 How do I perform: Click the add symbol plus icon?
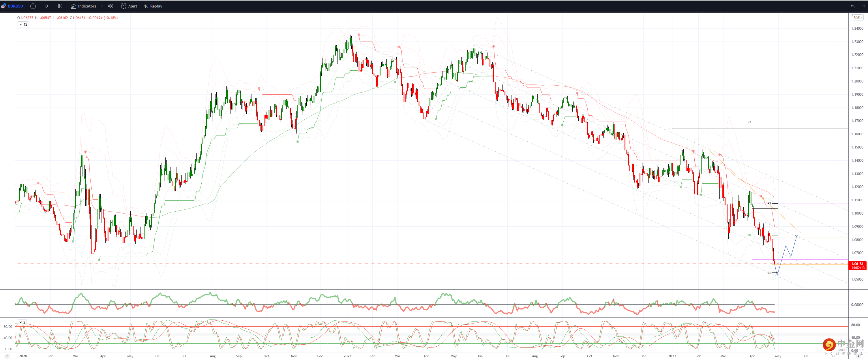(x=33, y=6)
